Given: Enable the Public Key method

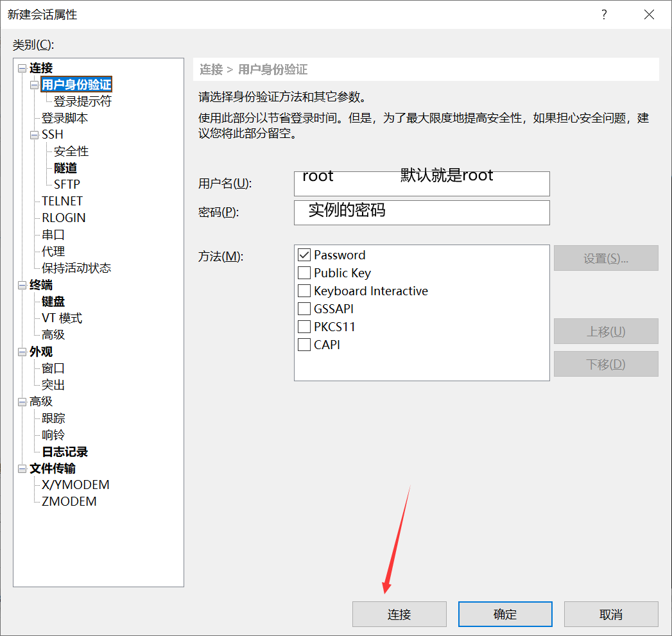Looking at the screenshot, I should 304,273.
